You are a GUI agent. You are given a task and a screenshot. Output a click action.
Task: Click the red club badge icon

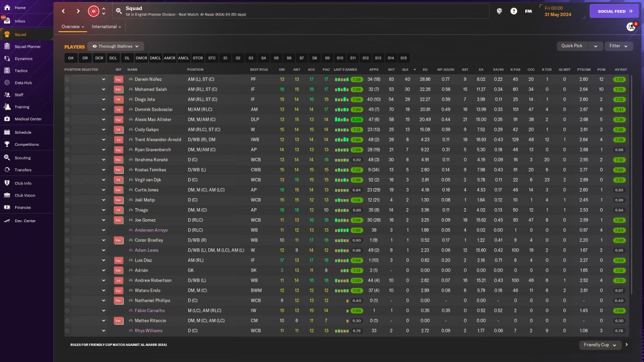tap(93, 11)
